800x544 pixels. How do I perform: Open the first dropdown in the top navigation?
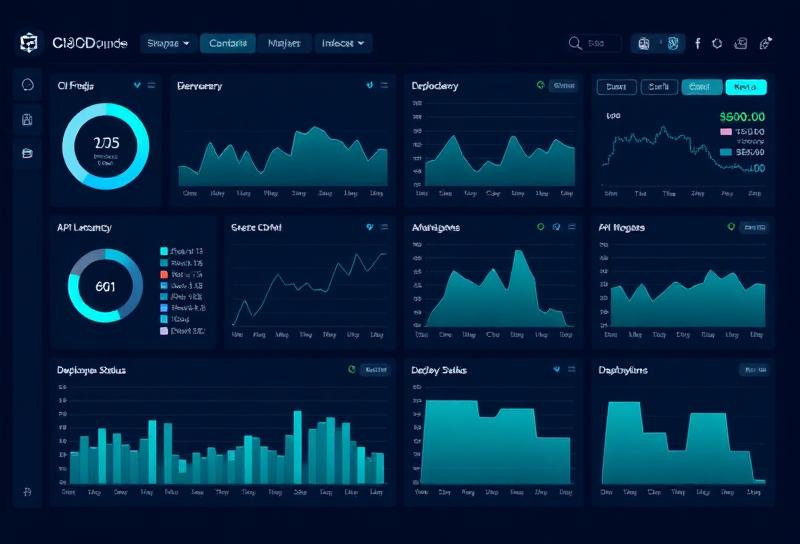pos(168,43)
